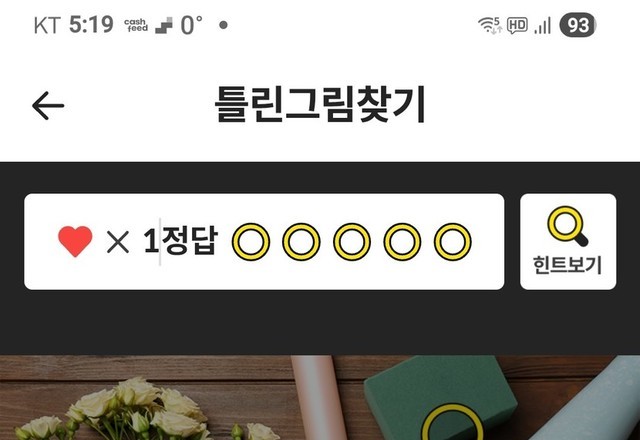The image size is (640, 440).
Task: Tap the HD call status icon
Action: click(x=517, y=25)
